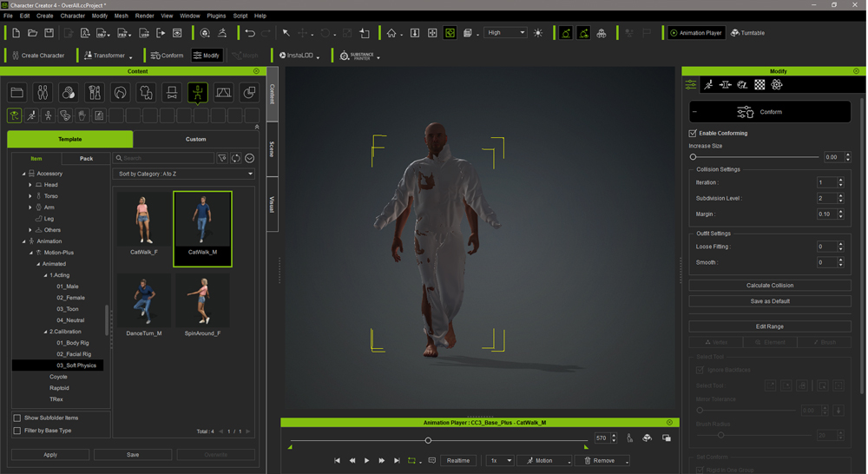Click the Save Project icon in toolbar

point(49,33)
